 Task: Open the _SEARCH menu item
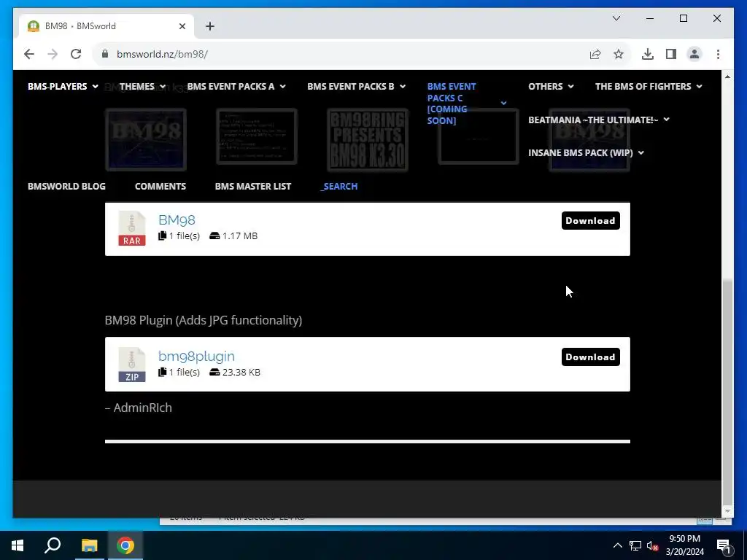(x=338, y=186)
